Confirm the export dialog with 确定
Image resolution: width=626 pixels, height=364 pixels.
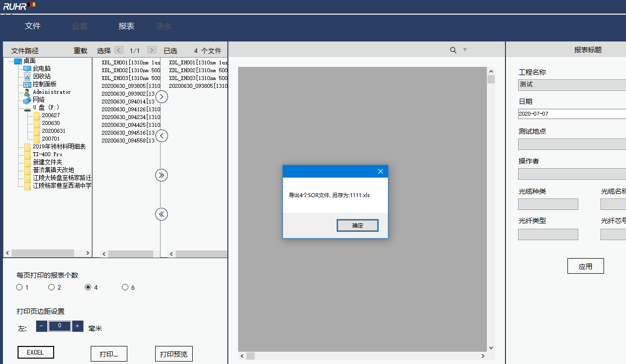(358, 225)
